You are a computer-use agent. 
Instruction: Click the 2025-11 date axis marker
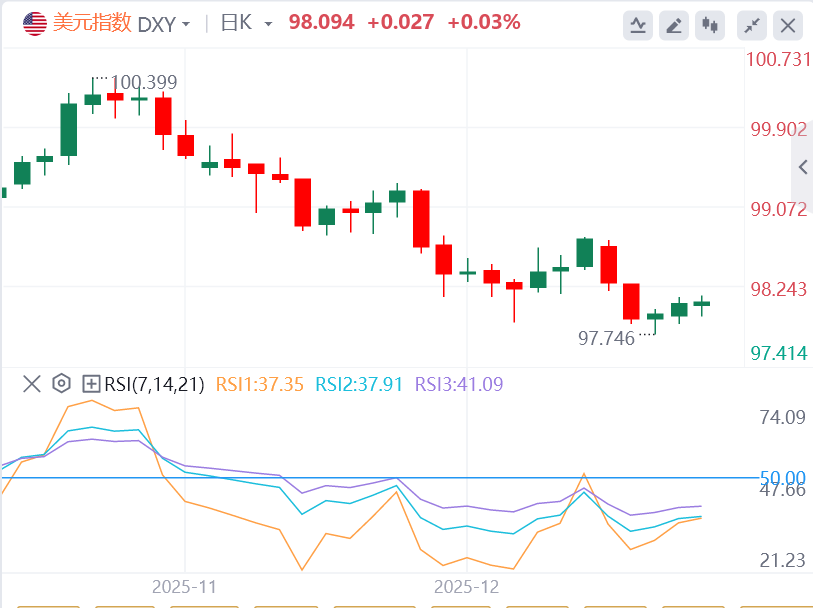point(184,587)
